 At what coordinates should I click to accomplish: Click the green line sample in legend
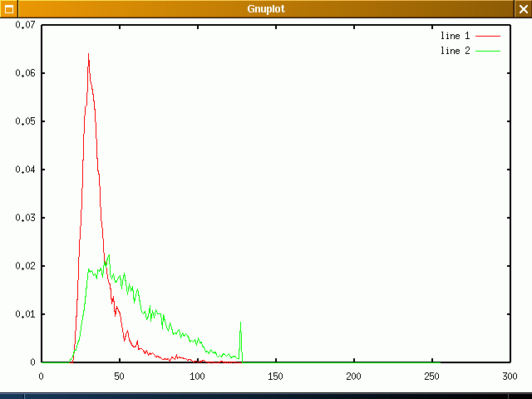tap(488, 52)
